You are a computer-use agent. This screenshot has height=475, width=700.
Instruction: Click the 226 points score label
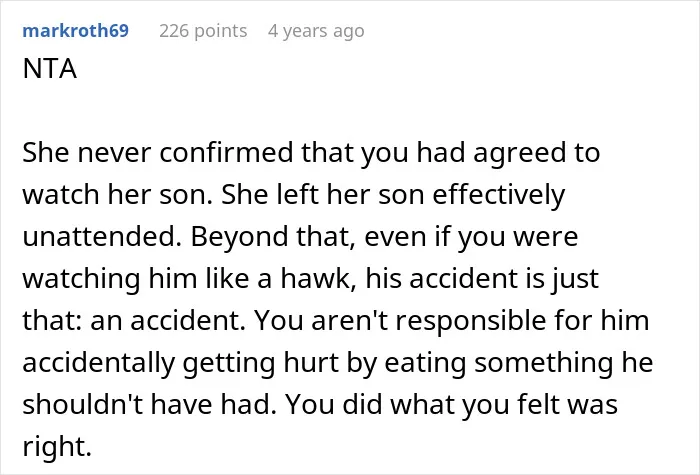pos(203,31)
